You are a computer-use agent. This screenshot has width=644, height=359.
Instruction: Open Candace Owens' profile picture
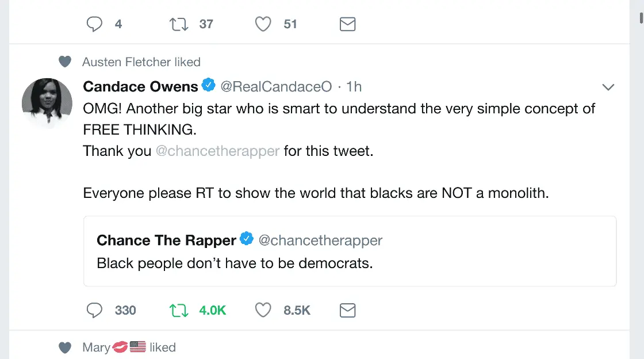pos(47,104)
